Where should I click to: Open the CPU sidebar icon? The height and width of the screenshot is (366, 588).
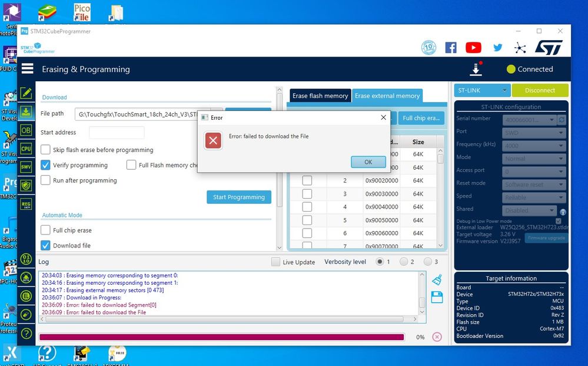pyautogui.click(x=26, y=149)
